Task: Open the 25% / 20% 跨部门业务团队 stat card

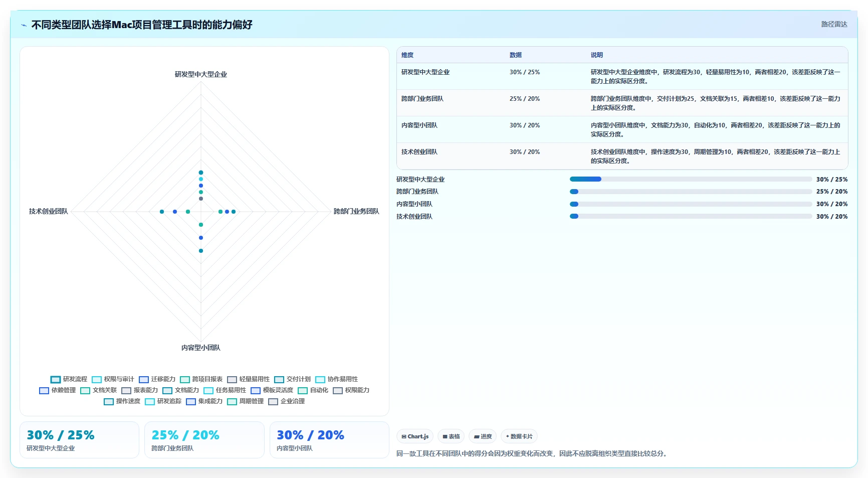Action: pyautogui.click(x=204, y=440)
